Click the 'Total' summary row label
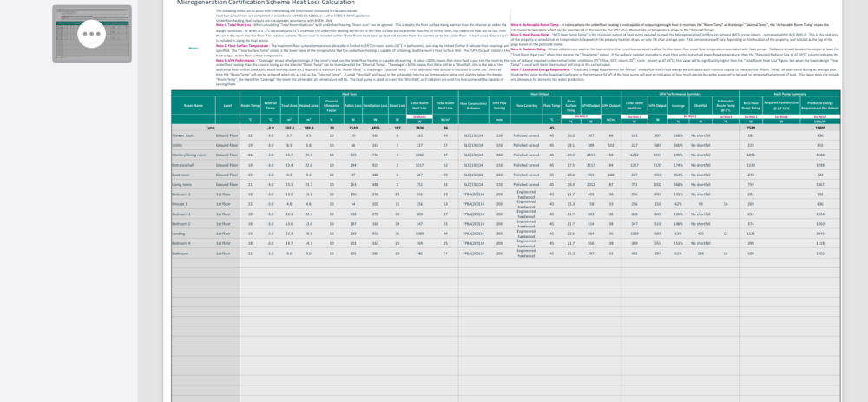Screen dimensions: 868x402 coord(210,128)
